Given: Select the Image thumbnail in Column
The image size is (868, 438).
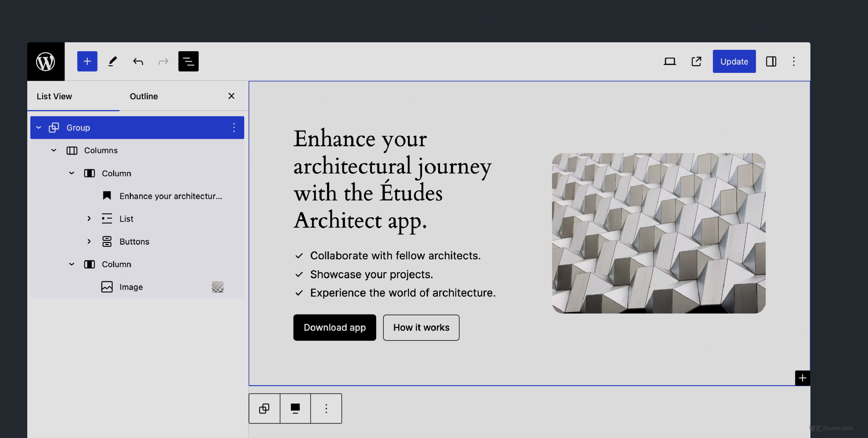Looking at the screenshot, I should click(x=217, y=287).
